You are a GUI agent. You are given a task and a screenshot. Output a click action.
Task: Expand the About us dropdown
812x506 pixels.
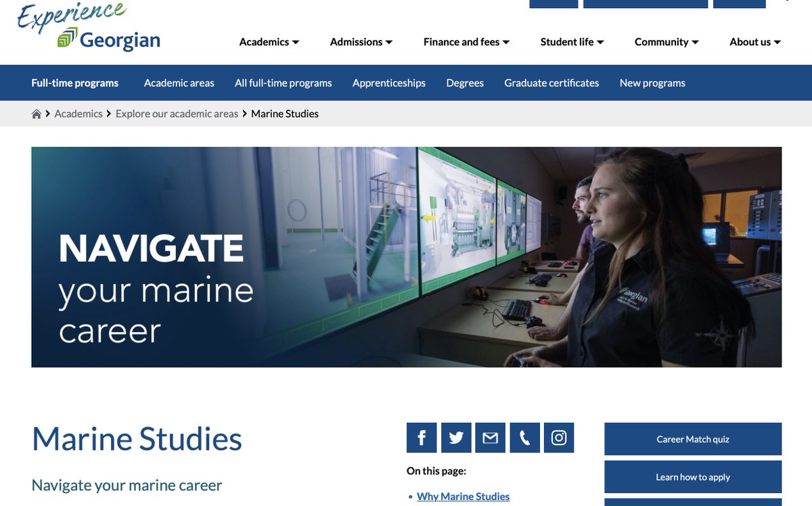[755, 42]
